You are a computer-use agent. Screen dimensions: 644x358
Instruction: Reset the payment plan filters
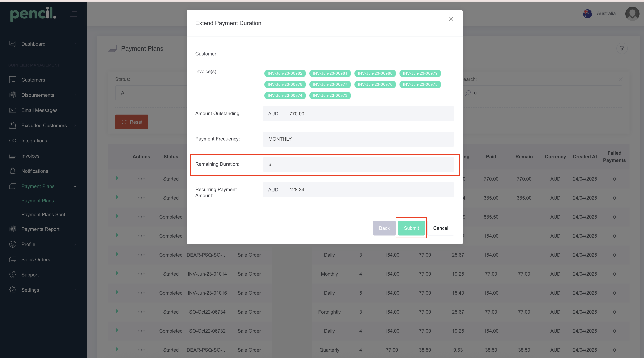coord(132,122)
